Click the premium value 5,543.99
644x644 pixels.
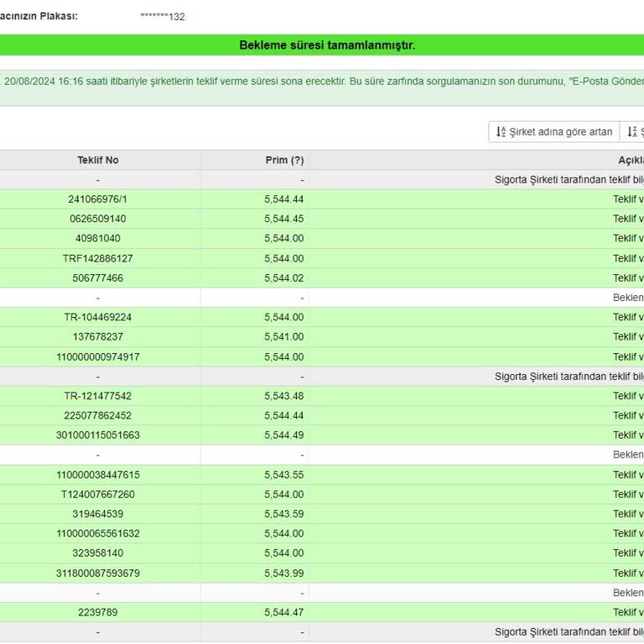(283, 574)
